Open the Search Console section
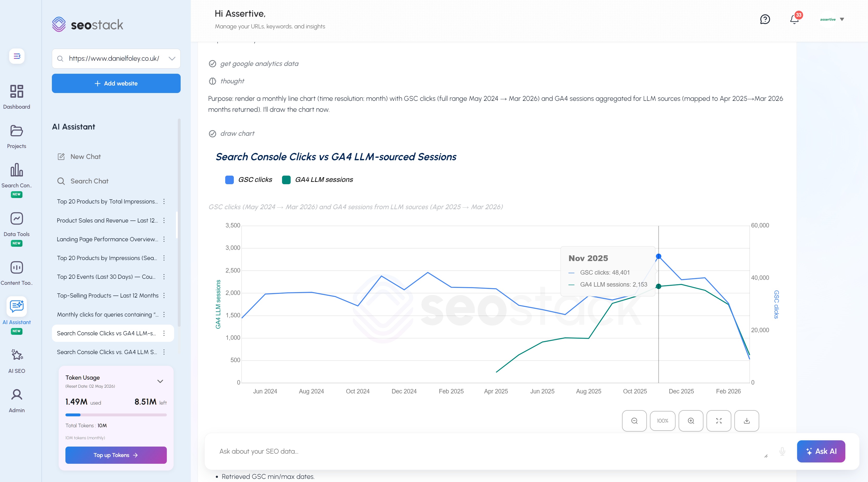 [x=16, y=175]
